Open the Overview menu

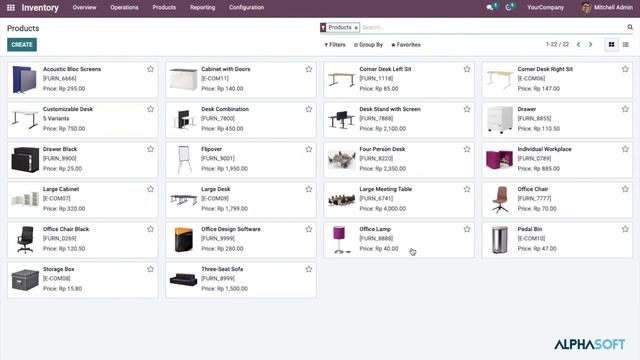pyautogui.click(x=84, y=7)
